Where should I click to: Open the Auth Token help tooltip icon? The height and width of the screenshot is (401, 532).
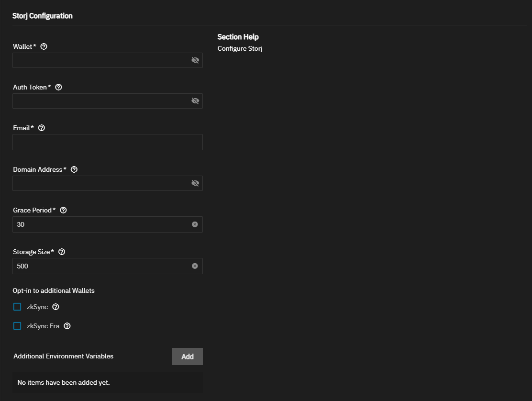coord(58,87)
